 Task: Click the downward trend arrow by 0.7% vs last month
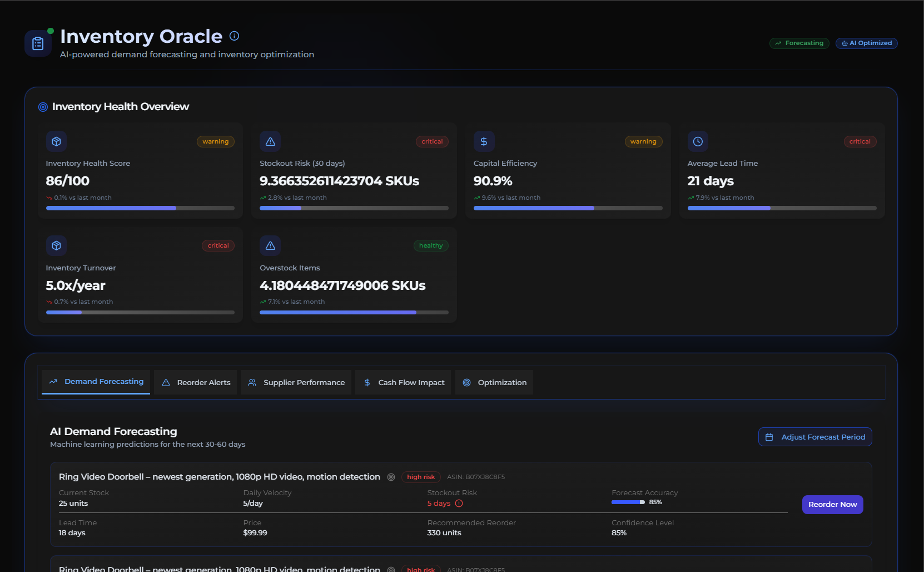click(x=49, y=302)
